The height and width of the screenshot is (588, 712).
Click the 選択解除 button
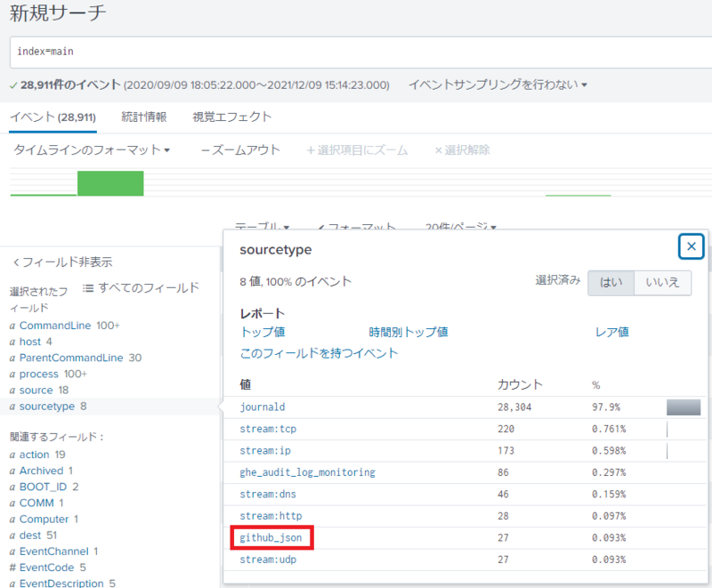[462, 150]
